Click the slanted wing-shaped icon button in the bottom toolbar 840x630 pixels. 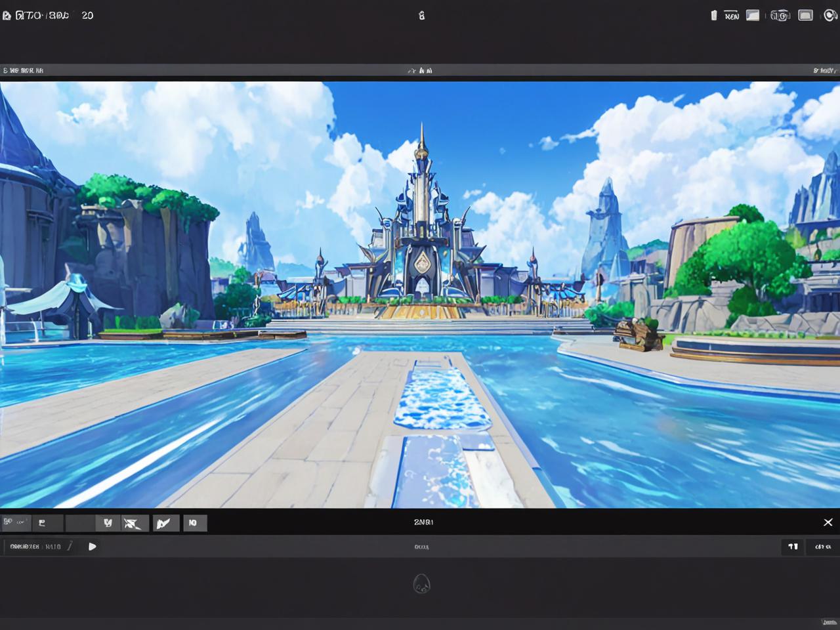tap(165, 522)
